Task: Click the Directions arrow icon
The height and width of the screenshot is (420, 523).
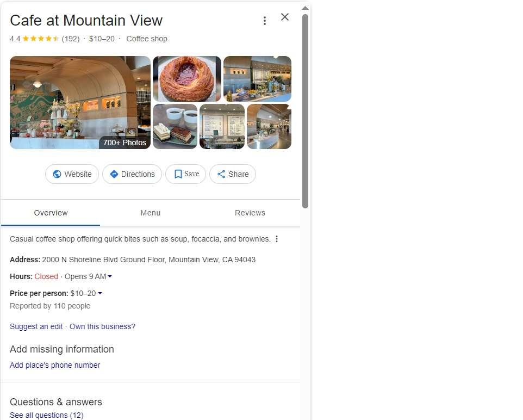Action: [x=114, y=174]
